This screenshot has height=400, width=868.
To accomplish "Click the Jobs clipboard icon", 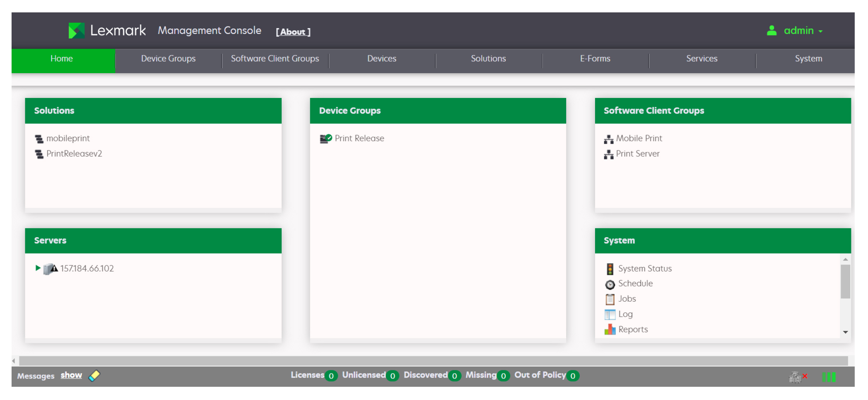I will 610,299.
